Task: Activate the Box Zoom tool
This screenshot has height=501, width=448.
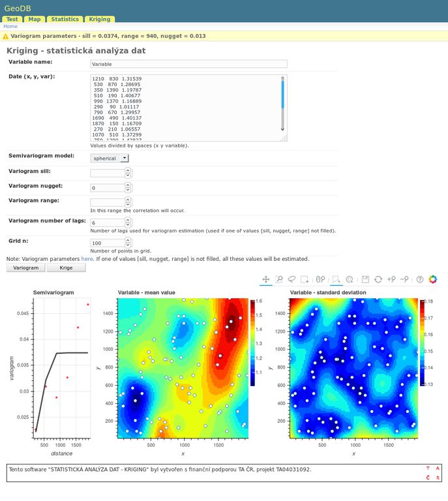Action: tap(278, 279)
